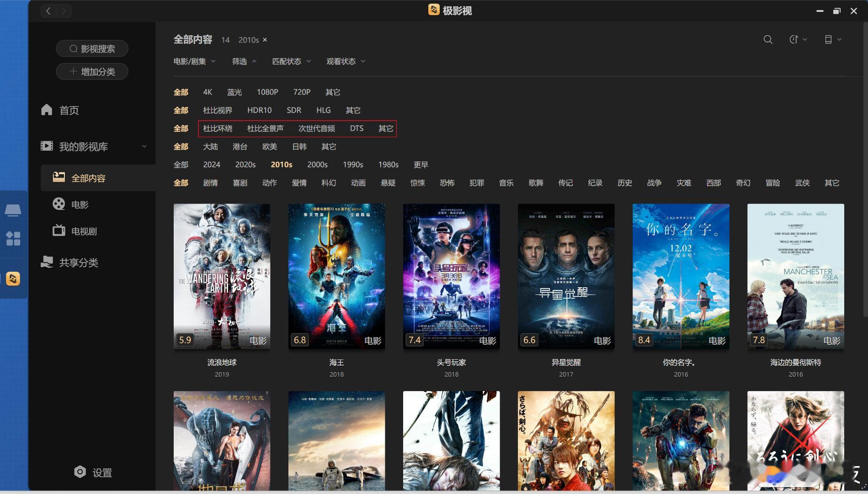Click the 极影视 icon in left dock

coord(13,279)
